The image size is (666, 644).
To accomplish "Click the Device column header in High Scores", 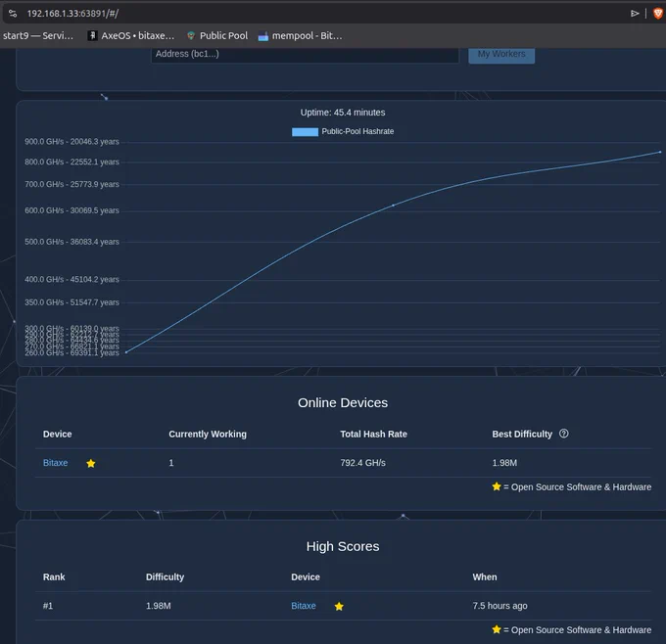I will (x=306, y=576).
